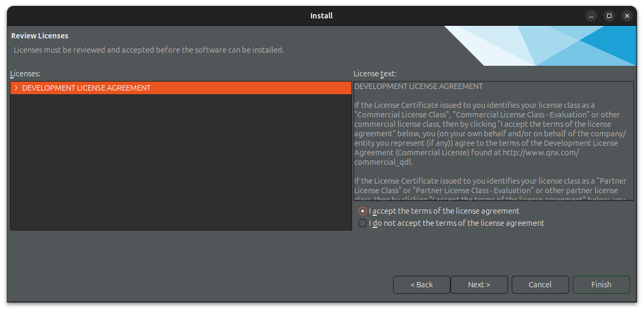Click the Review Licenses heading
Screen dimensions: 644x311
40,36
